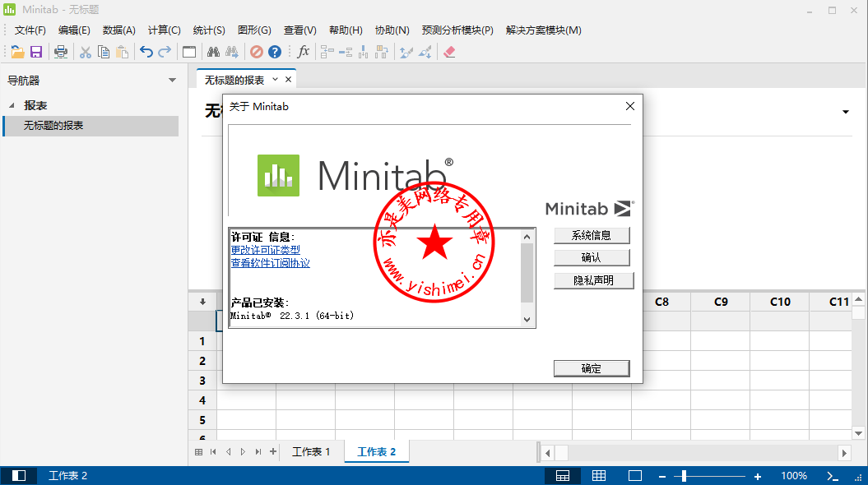Toggle data entry direction arrow in worksheet corner

coord(202,302)
